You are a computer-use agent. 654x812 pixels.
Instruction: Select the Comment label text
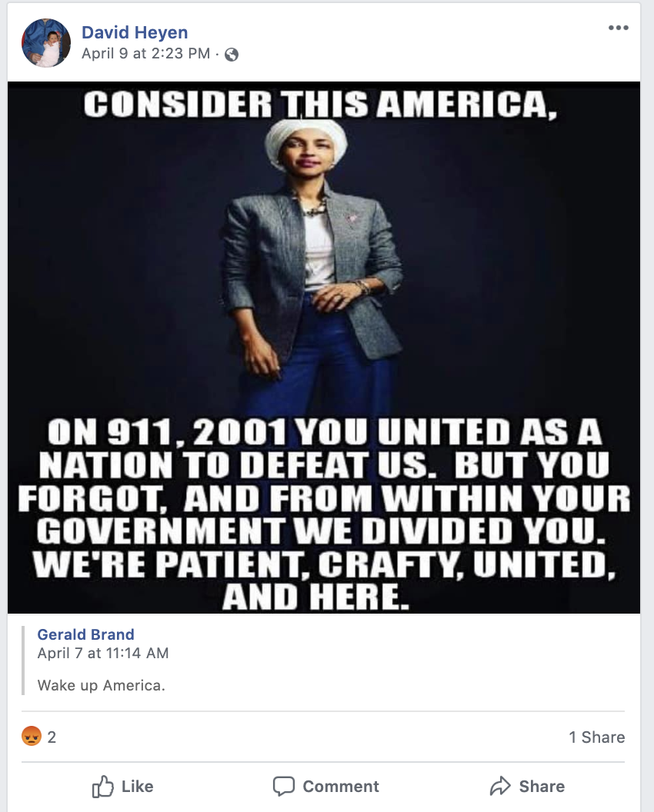click(341, 787)
